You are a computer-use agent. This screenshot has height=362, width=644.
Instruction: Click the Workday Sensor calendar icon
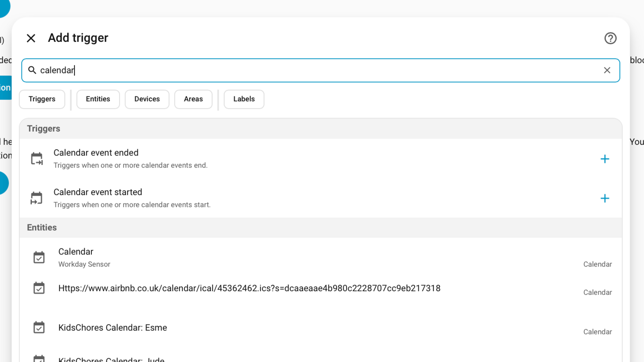click(x=39, y=258)
